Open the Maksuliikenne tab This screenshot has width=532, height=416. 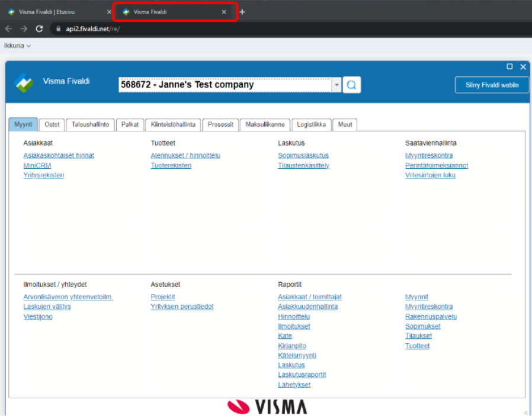(x=264, y=124)
